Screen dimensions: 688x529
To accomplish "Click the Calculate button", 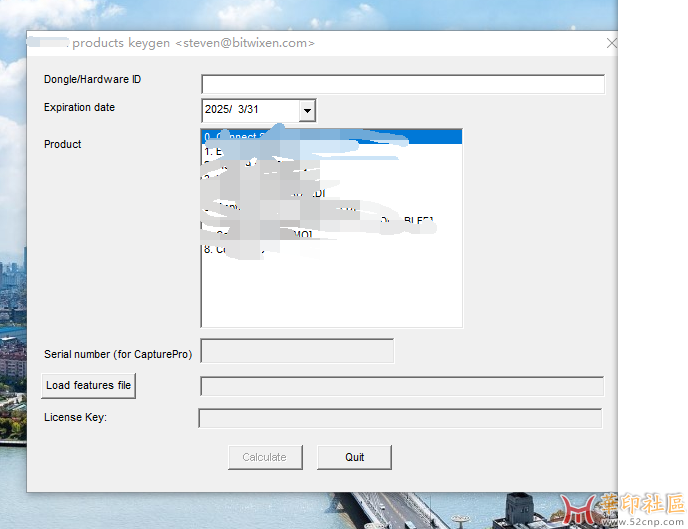I will click(265, 458).
